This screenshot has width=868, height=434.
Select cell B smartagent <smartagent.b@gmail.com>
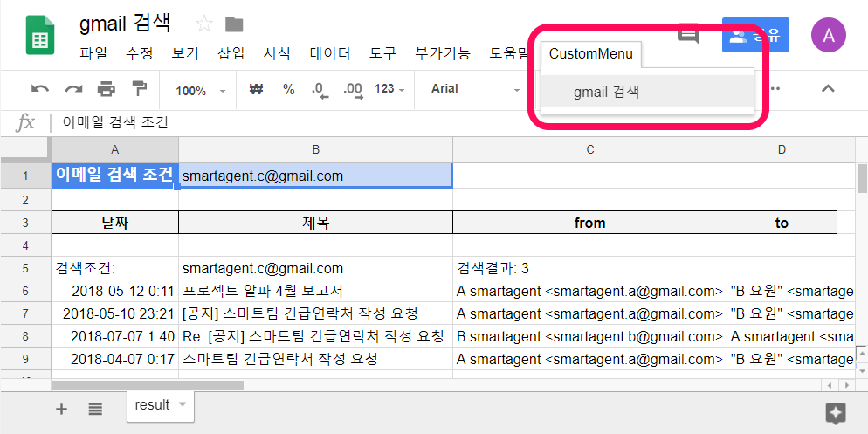click(x=590, y=336)
